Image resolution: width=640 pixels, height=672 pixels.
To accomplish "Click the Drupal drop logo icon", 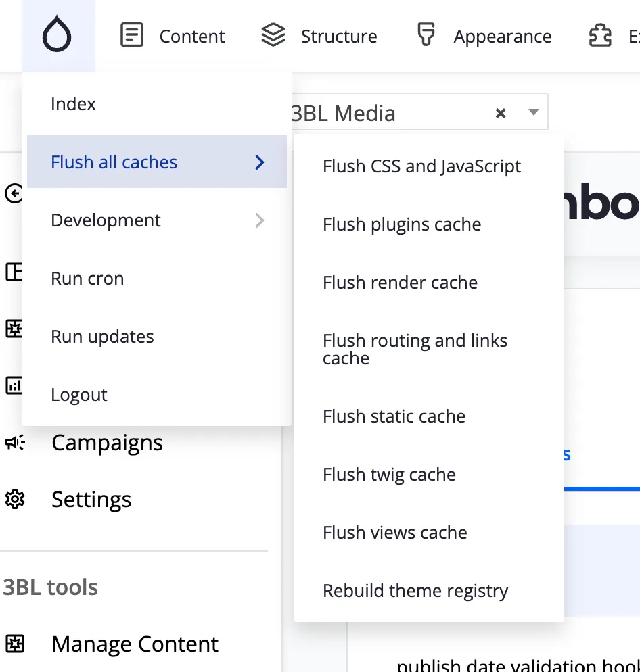I will click(x=57, y=34).
